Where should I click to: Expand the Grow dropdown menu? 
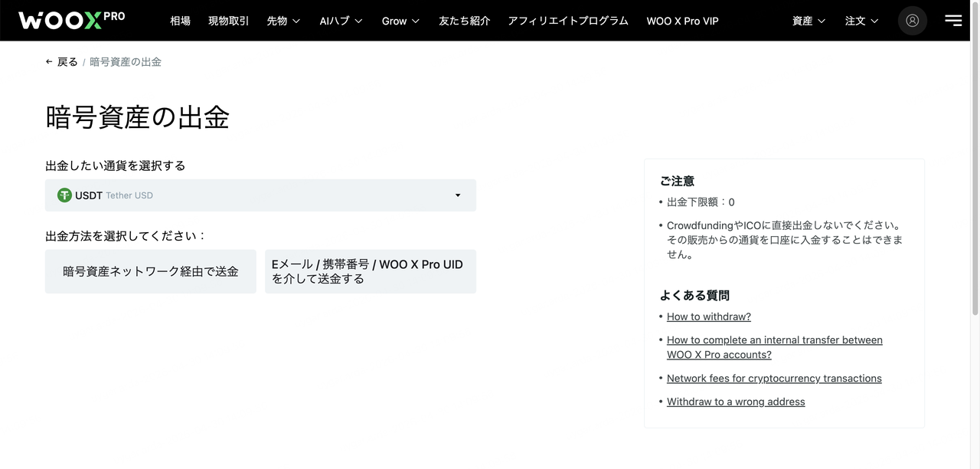coord(400,21)
